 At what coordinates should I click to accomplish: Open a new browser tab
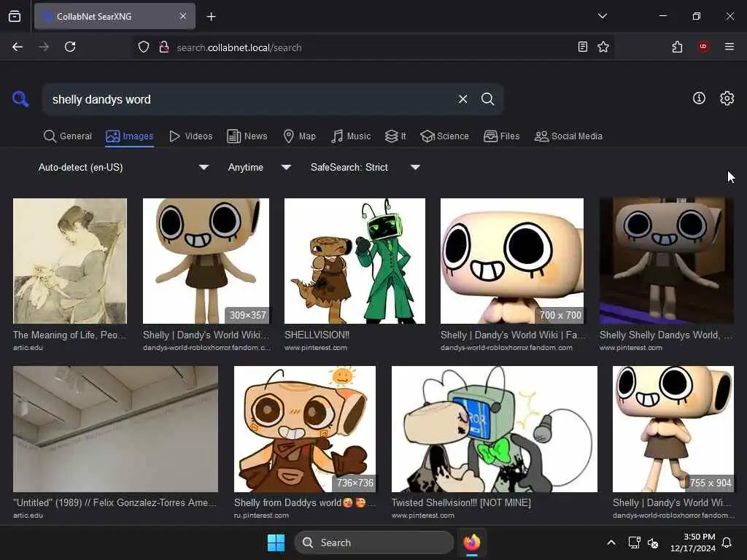pyautogui.click(x=211, y=17)
